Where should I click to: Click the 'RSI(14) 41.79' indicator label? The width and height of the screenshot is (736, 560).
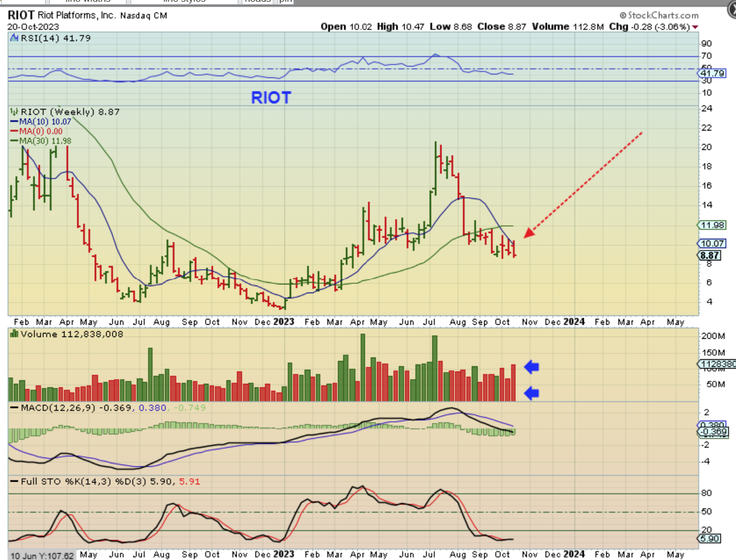(x=56, y=38)
